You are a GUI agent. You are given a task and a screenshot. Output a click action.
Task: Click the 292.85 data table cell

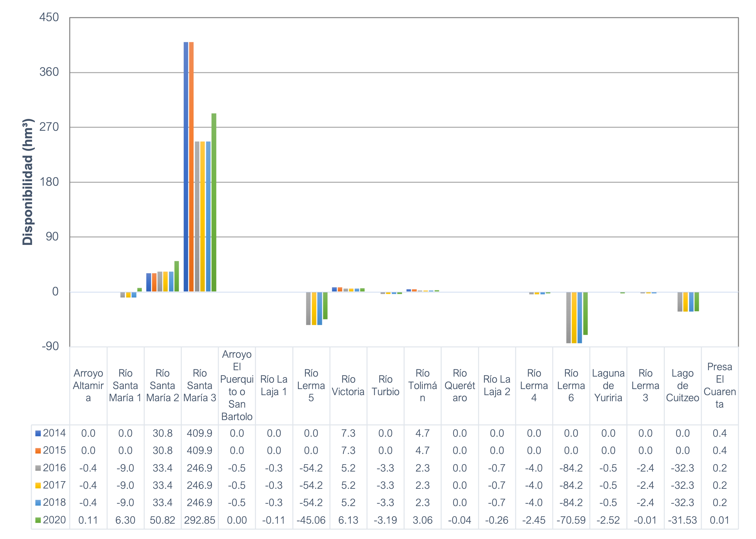point(199,520)
